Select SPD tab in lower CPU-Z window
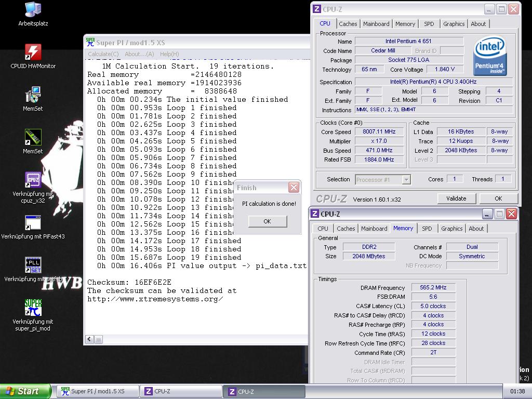 click(x=427, y=229)
